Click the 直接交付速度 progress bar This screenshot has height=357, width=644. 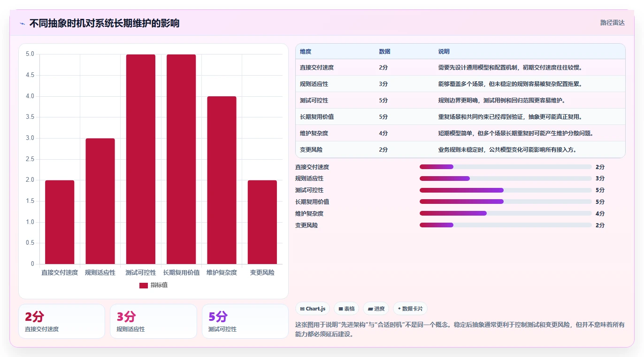point(506,167)
